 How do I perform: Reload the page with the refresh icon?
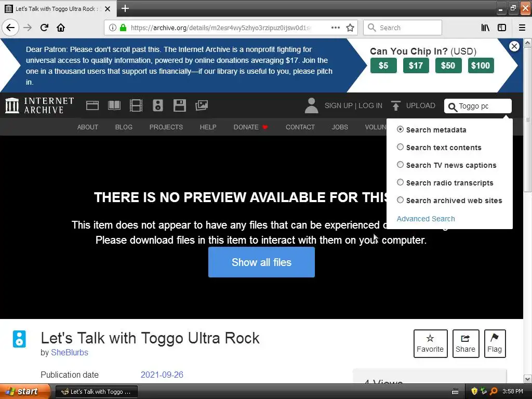44,28
